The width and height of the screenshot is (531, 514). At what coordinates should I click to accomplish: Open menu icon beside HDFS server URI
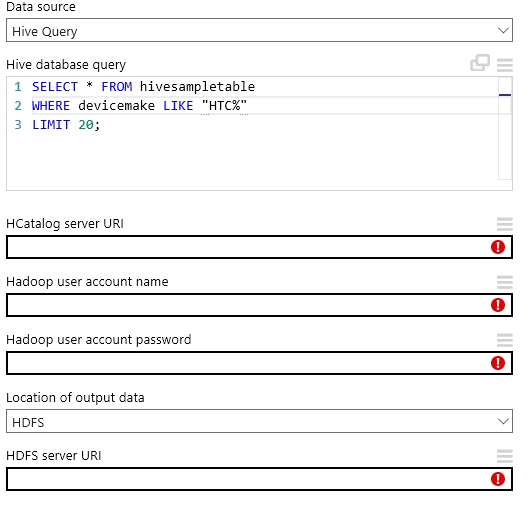505,456
